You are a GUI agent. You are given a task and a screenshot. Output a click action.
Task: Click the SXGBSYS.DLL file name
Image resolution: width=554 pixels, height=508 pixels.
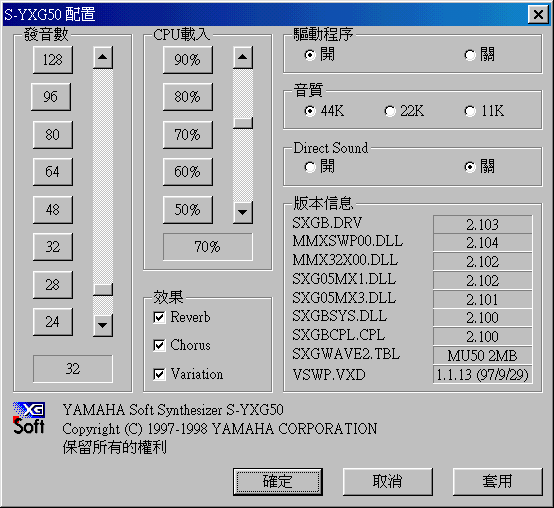[340, 316]
